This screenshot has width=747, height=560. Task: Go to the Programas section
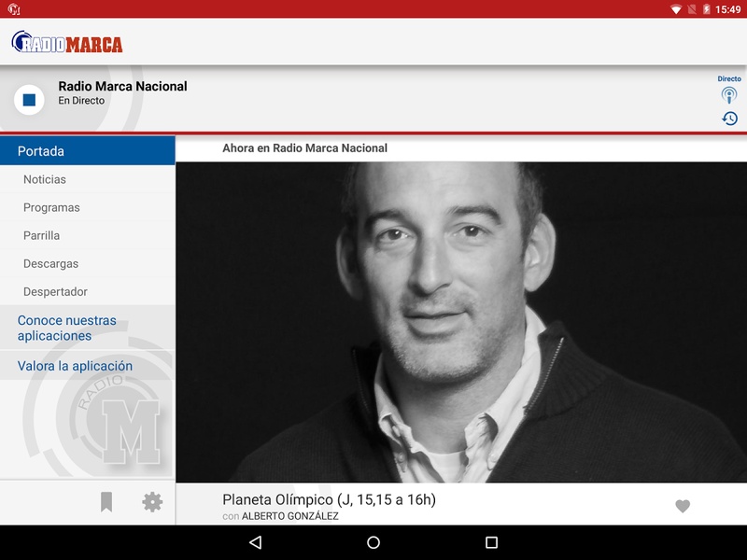click(x=88, y=207)
